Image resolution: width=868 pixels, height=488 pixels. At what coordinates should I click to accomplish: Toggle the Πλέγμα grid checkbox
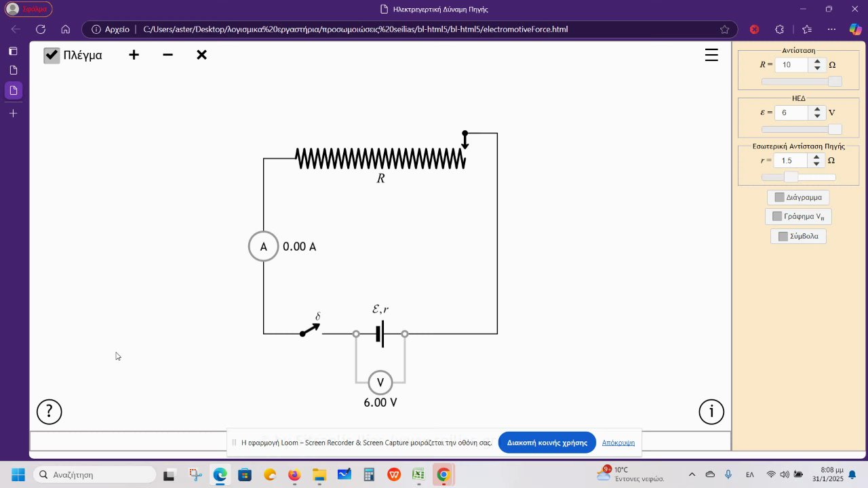(52, 56)
